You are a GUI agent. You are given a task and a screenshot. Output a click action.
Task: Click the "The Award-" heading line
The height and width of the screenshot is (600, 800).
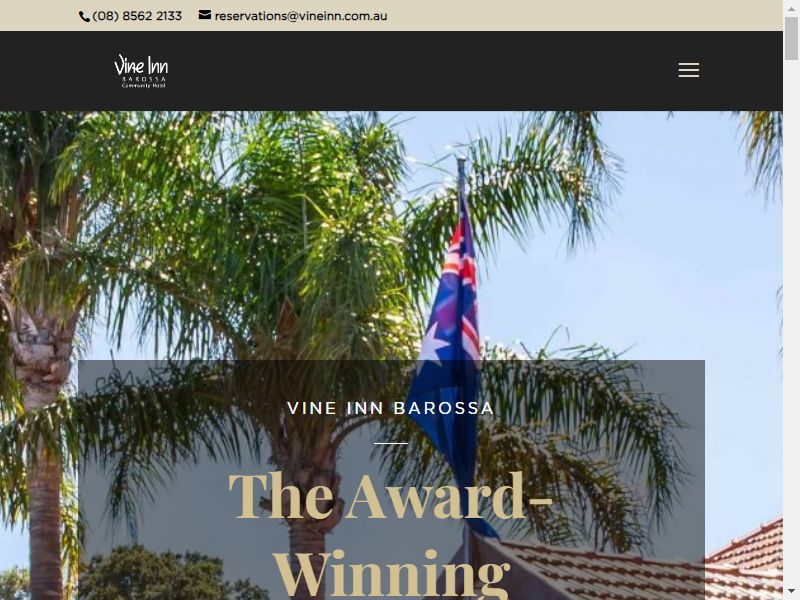391,497
